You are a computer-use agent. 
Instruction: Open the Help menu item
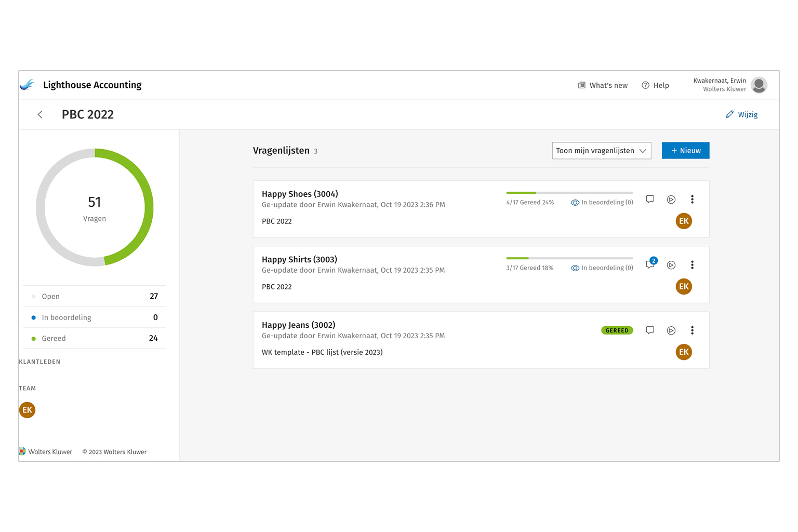pyautogui.click(x=656, y=85)
